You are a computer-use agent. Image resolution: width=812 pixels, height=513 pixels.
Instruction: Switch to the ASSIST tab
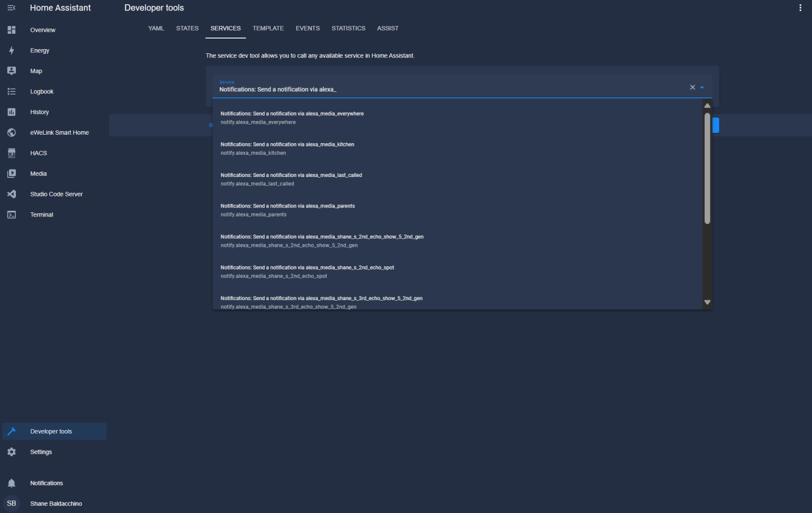(x=387, y=29)
